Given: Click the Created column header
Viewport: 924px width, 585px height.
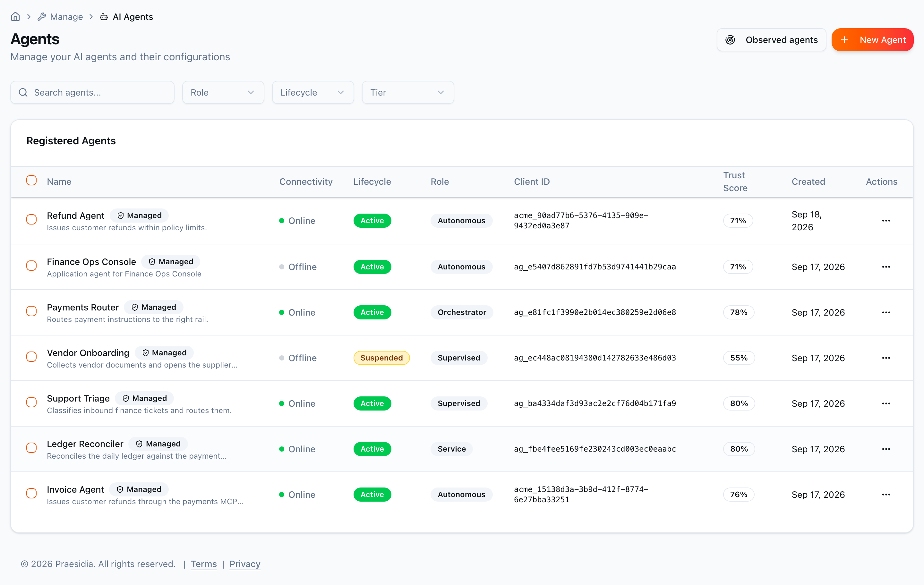Looking at the screenshot, I should 808,182.
